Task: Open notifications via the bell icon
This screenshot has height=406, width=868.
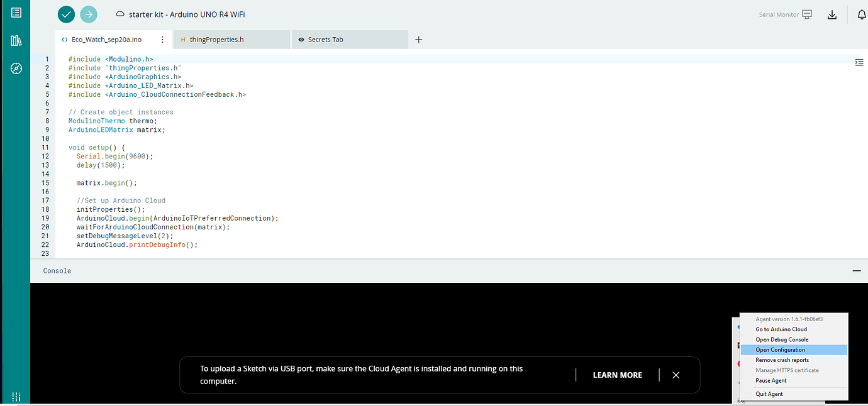Action: [861, 14]
